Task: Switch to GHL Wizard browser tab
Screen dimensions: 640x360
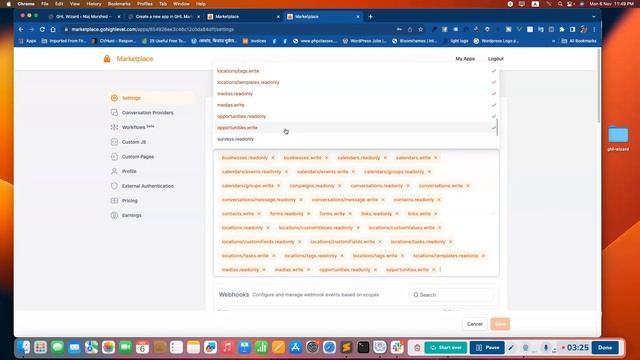Action: pos(83,17)
